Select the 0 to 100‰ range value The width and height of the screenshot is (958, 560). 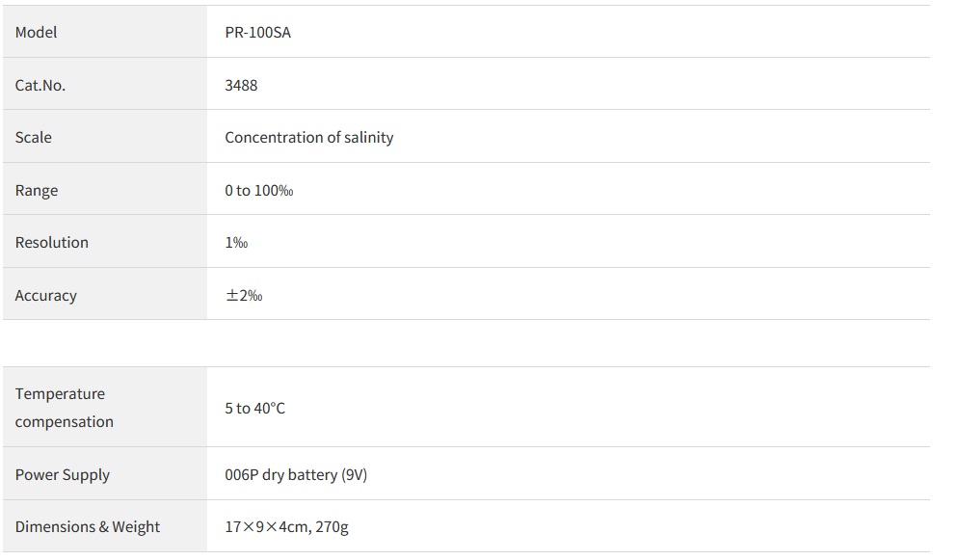(x=259, y=191)
